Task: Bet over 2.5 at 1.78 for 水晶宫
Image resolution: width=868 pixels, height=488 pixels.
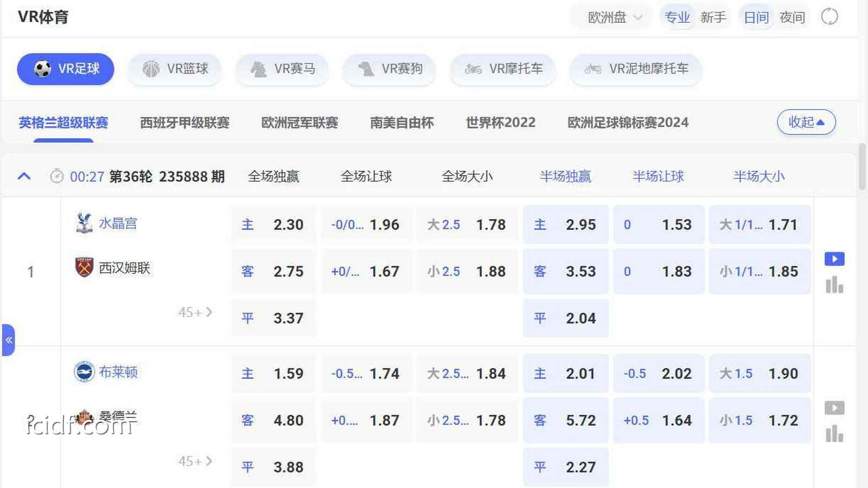Action: pos(468,224)
